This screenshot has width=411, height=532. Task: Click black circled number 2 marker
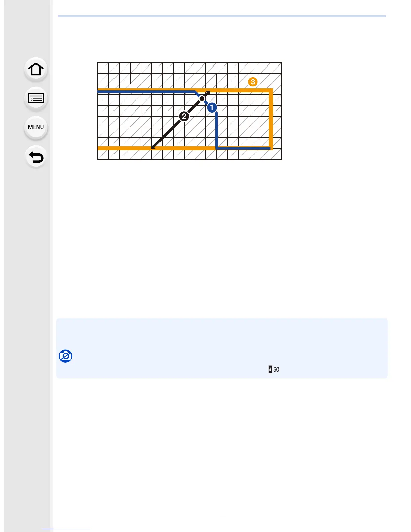pos(184,116)
